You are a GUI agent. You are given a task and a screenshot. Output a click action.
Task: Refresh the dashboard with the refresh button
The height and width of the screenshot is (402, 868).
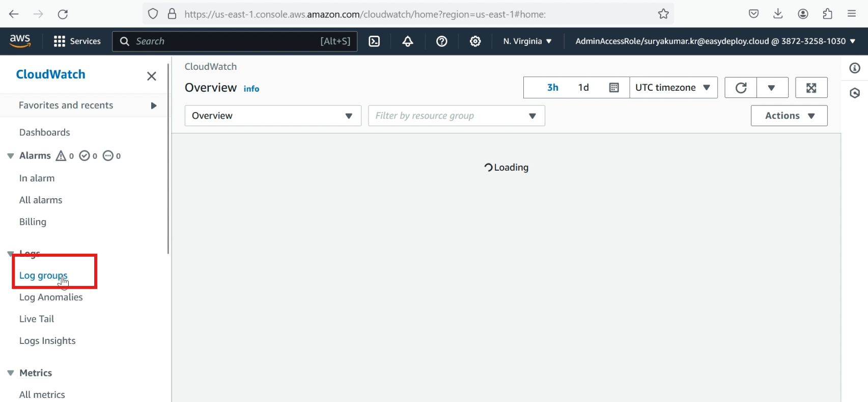pos(741,88)
